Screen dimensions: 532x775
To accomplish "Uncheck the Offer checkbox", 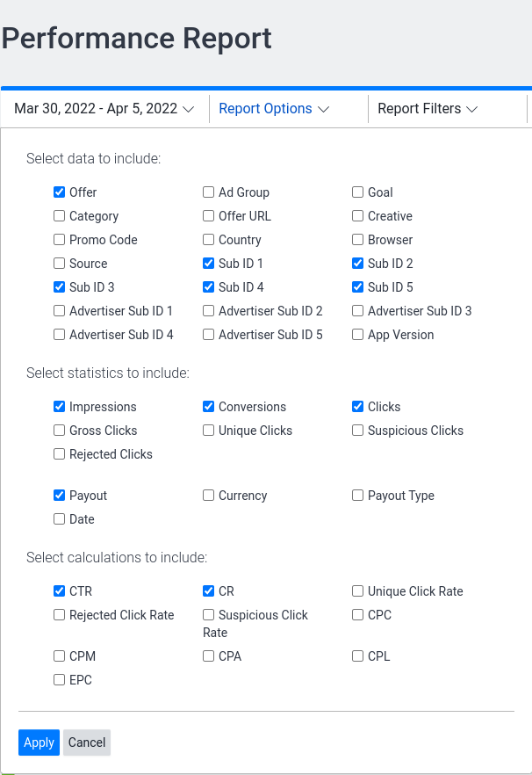I will coord(60,192).
